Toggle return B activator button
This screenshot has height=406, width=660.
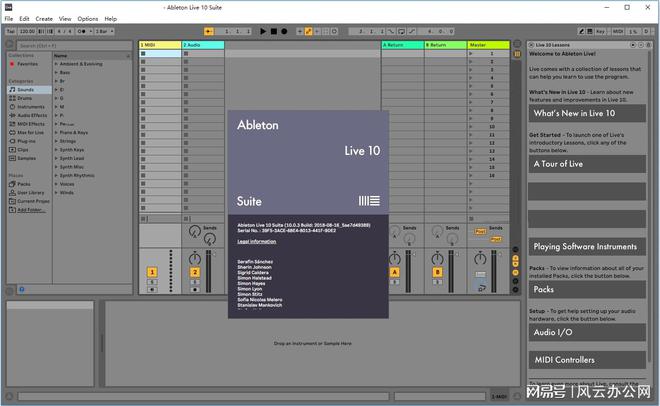[437, 272]
